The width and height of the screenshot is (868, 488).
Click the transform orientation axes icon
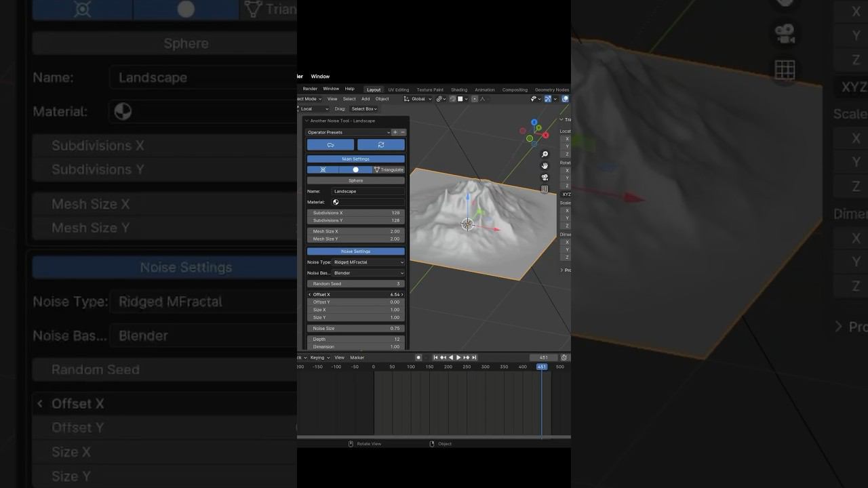tap(407, 99)
